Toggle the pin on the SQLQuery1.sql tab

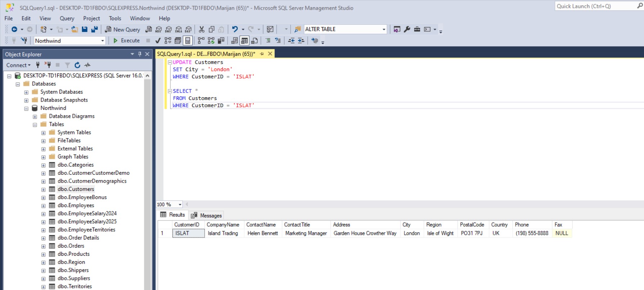coord(262,54)
